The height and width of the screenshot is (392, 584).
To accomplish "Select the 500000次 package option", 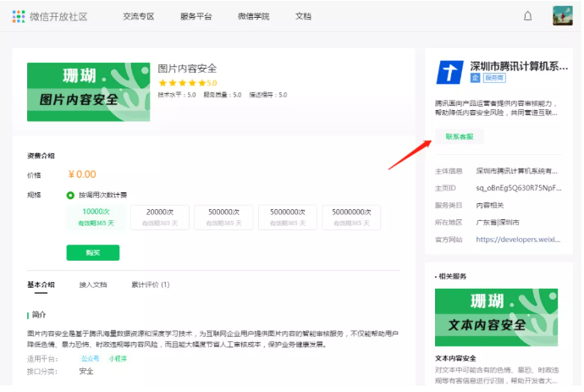I will point(223,218).
